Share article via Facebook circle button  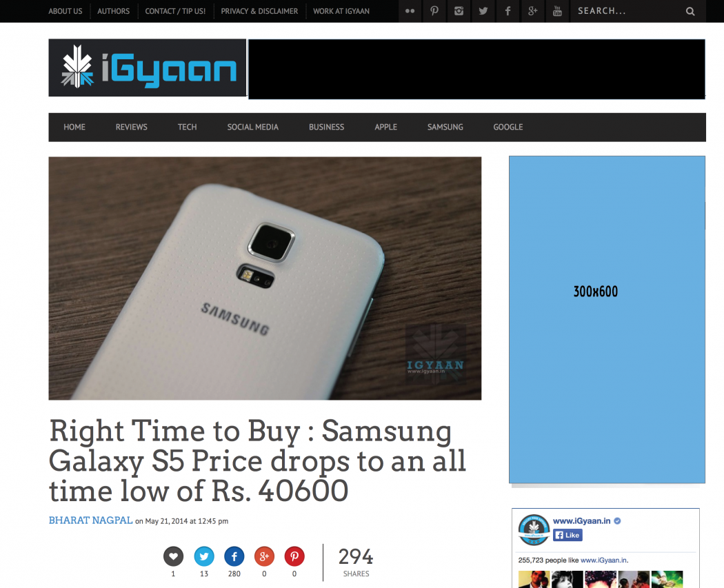tap(234, 556)
